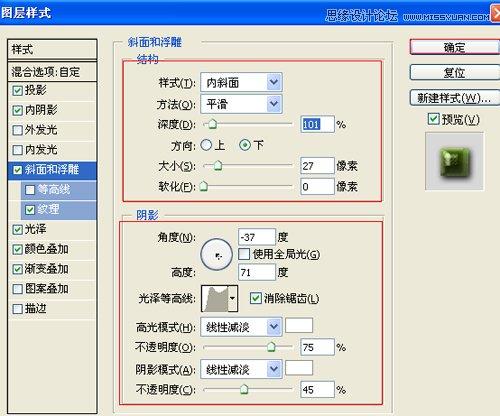Toggle the 光泽 satin checkbox
Image resolution: width=500 pixels, height=416 pixels.
(17, 230)
